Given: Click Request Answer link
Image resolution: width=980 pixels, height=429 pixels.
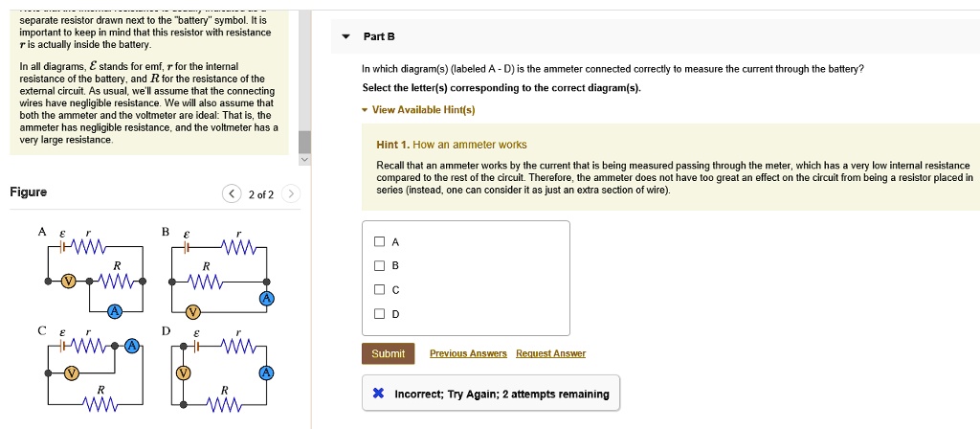Looking at the screenshot, I should coord(550,354).
